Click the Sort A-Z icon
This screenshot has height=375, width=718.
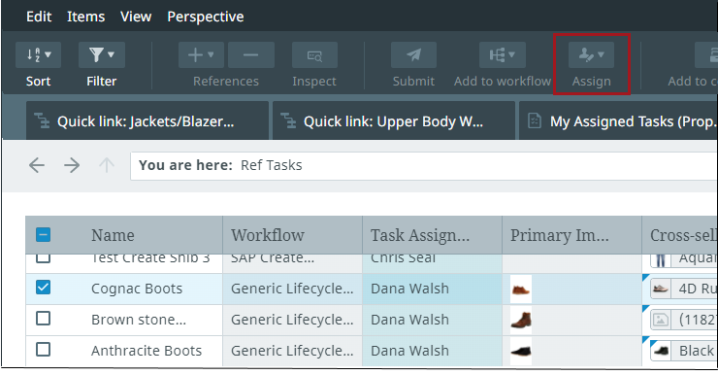(33, 55)
